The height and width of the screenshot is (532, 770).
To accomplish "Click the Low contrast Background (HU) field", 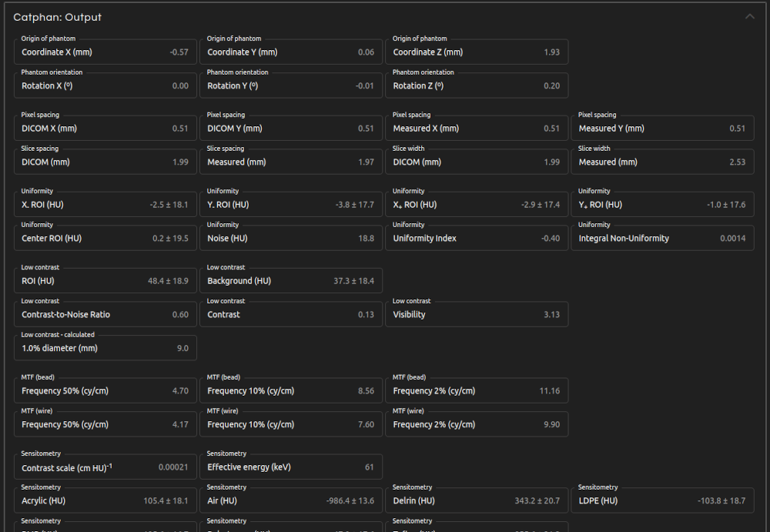I will [291, 280].
